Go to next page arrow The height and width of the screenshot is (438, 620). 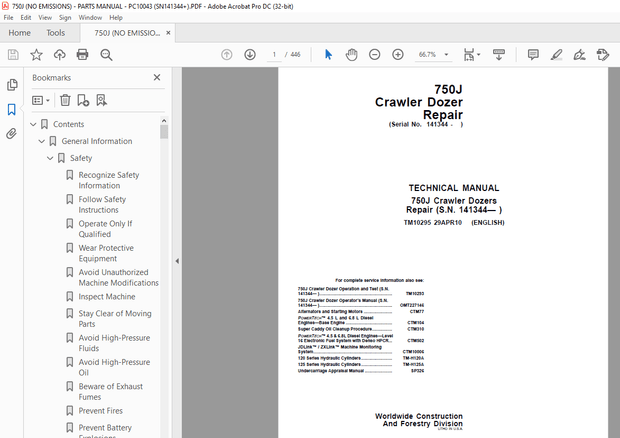pos(250,55)
